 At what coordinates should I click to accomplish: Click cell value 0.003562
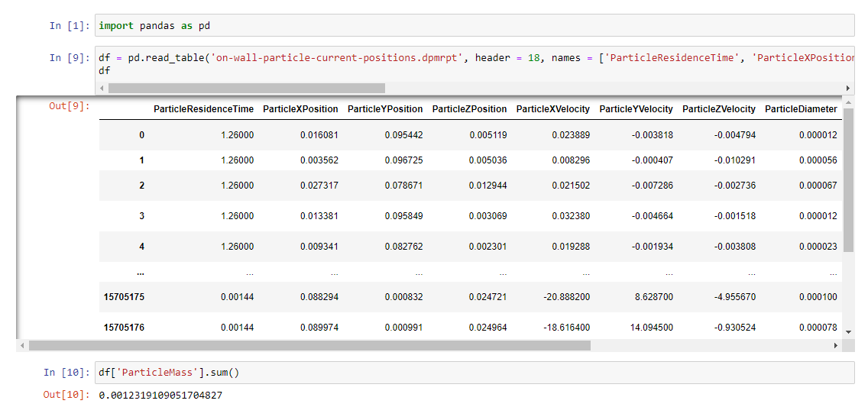319,160
